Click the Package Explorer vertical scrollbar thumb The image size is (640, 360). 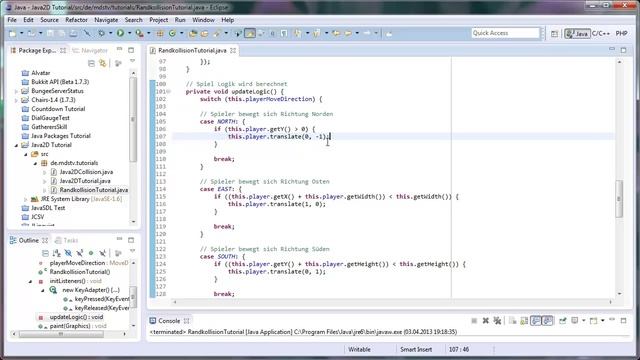click(133, 119)
